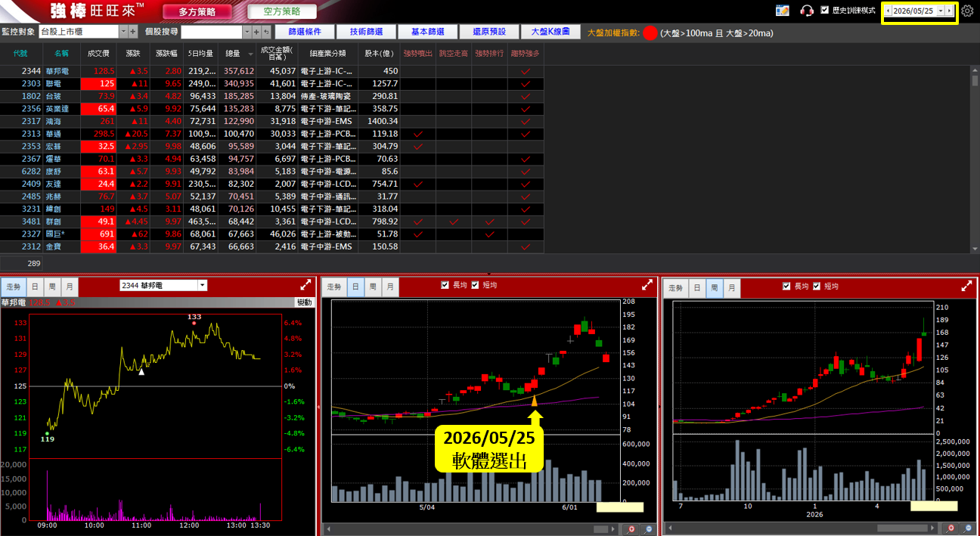The width and height of the screenshot is (980, 536).
Task: Expand the middle daily K-line chart panel
Action: click(647, 286)
